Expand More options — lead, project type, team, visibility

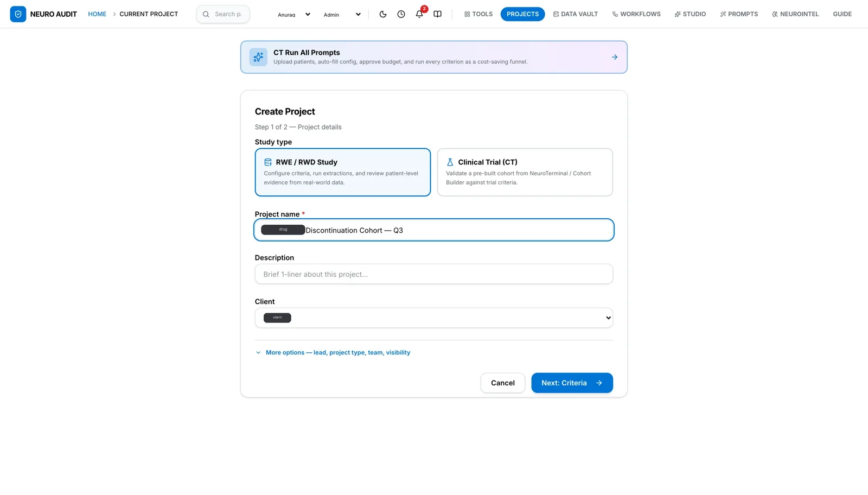click(333, 353)
